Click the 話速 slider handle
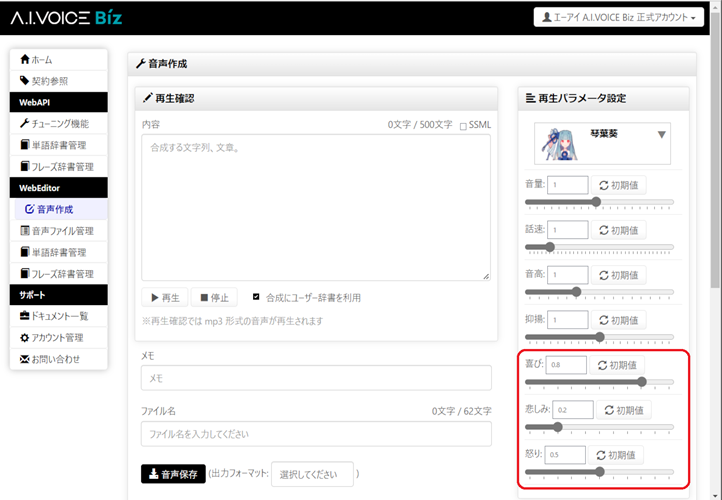 [550, 247]
